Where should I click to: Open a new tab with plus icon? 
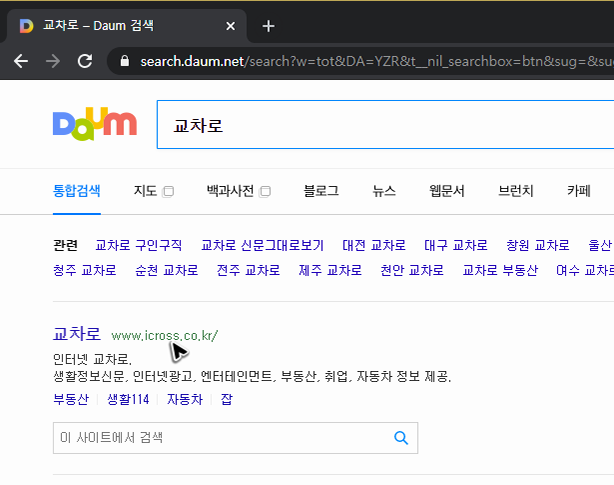pos(268,26)
